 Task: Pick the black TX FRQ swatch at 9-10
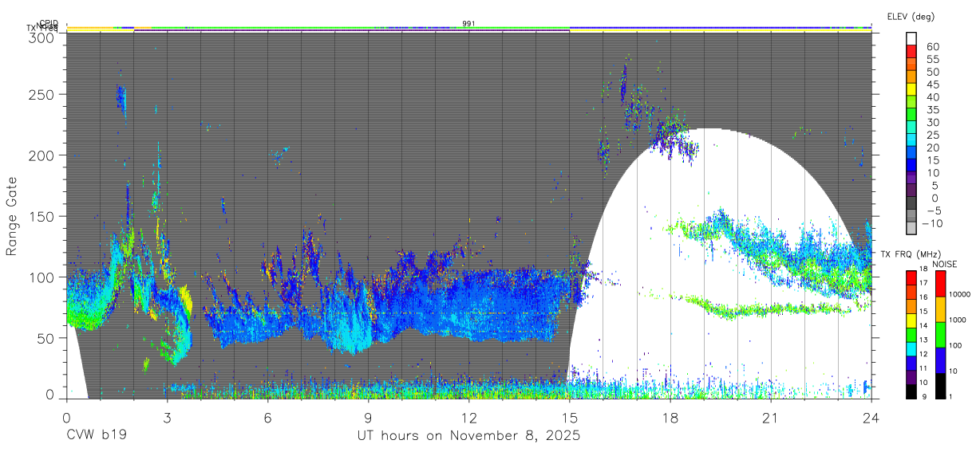click(x=911, y=390)
